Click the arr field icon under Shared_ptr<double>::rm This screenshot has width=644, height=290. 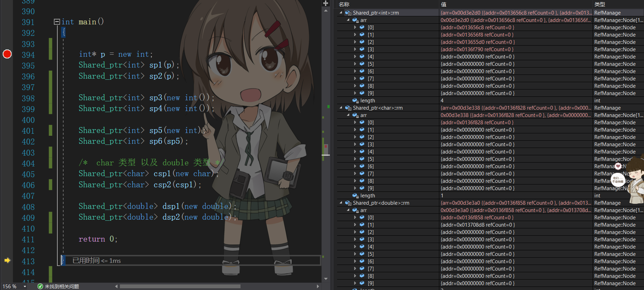pos(355,210)
